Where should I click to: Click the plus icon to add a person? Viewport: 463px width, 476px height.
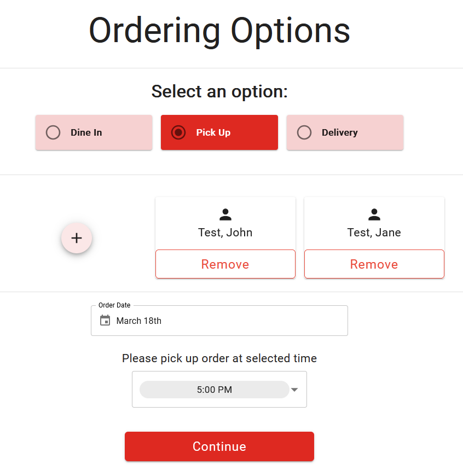pyautogui.click(x=77, y=238)
